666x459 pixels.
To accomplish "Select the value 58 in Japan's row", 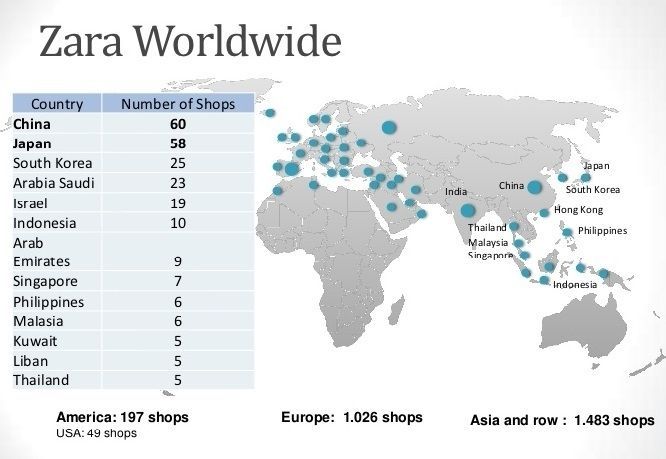I will click(178, 144).
